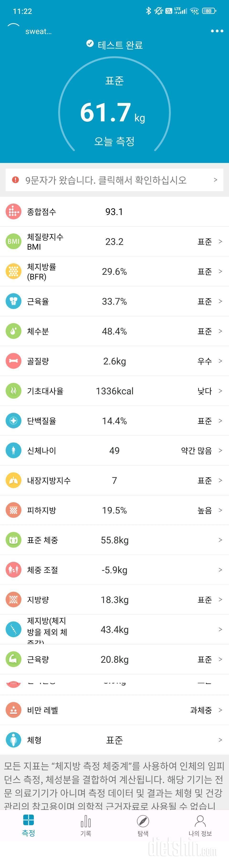Tap the 종합점수 score icon
Image resolution: width=229 pixels, height=868 pixels.
(x=13, y=212)
